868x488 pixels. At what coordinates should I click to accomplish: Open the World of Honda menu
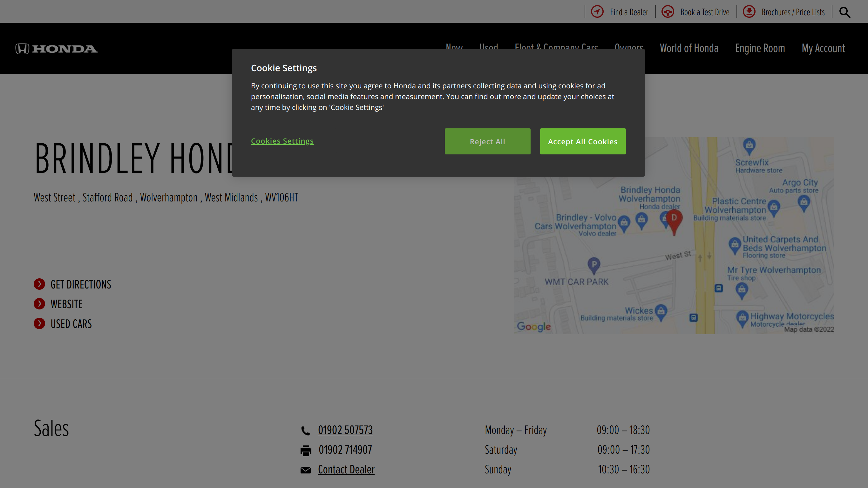tap(689, 48)
